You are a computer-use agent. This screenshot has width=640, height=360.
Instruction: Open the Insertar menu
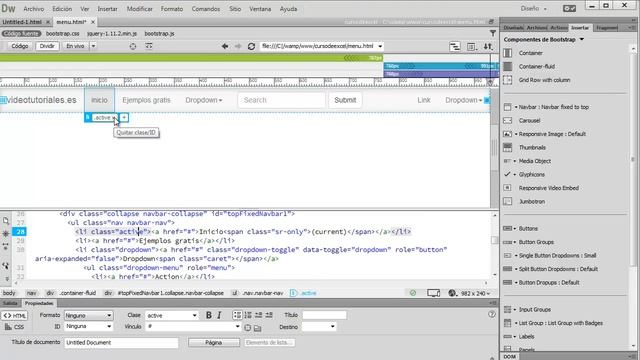pyautogui.click(x=107, y=9)
